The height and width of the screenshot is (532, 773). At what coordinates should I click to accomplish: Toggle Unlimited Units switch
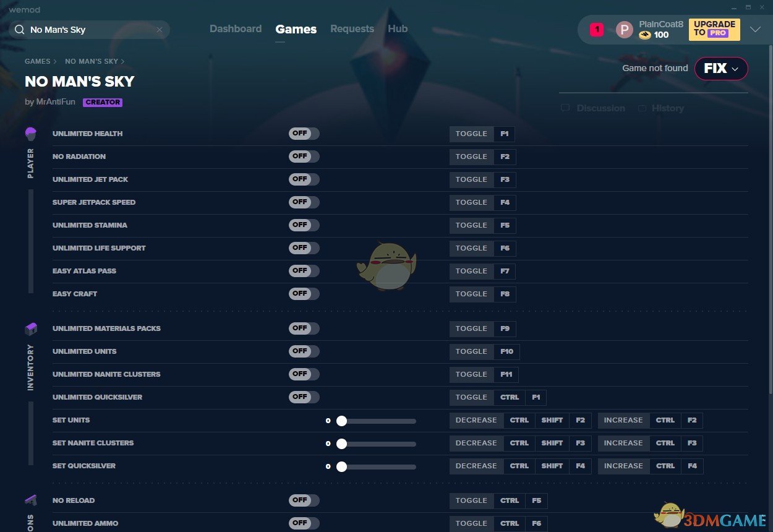304,351
